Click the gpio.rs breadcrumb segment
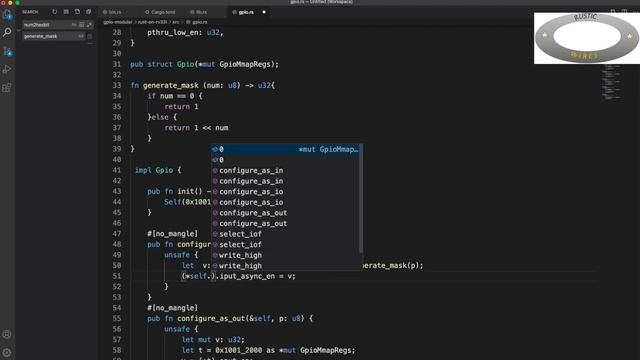This screenshot has height=360, width=640. point(200,22)
